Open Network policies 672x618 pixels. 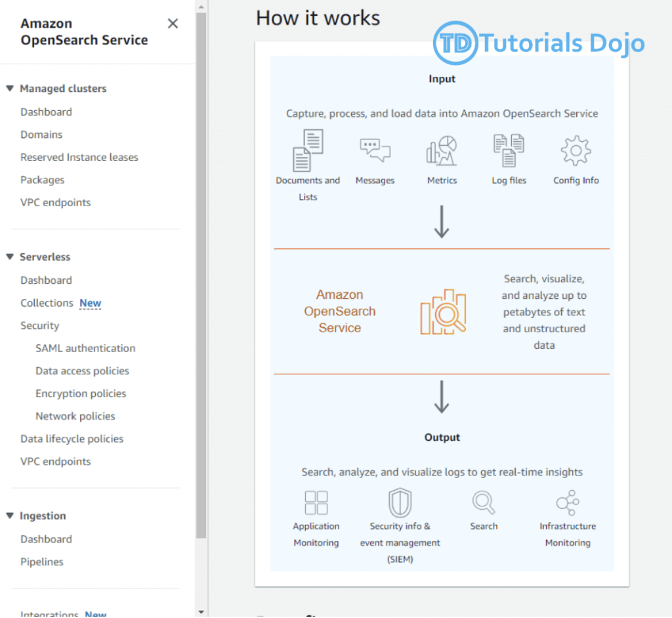coord(75,416)
